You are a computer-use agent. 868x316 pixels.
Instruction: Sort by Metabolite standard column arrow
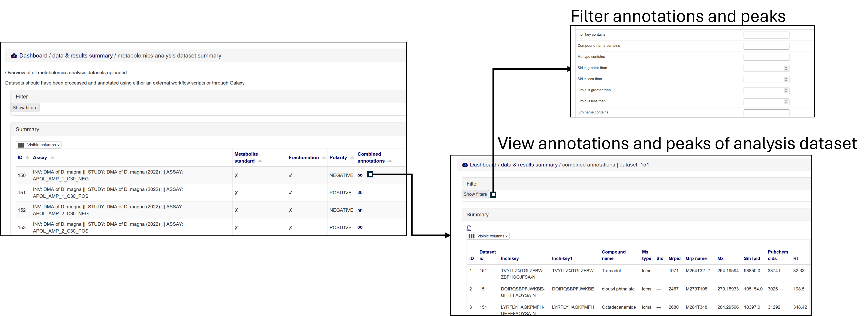pos(260,161)
